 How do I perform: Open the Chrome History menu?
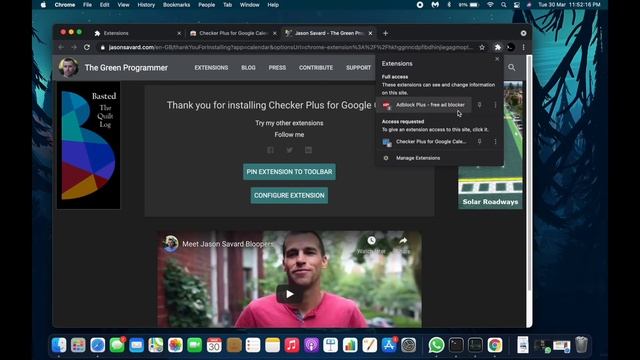tap(146, 5)
